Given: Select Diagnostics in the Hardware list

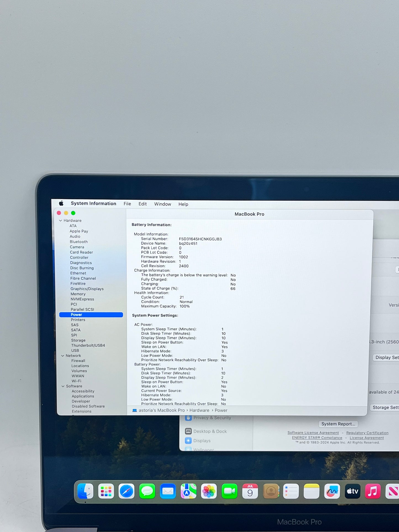Looking at the screenshot, I should (x=81, y=263).
